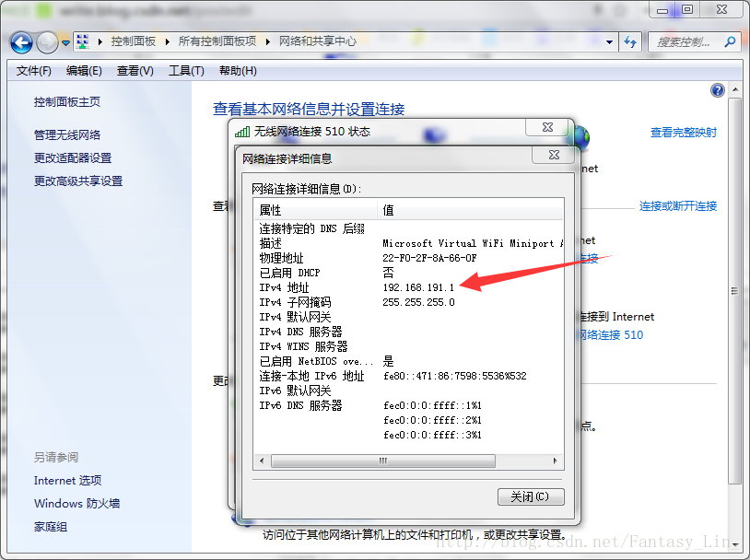Close the 网络连接详细信息 dialog with X
750x560 pixels.
pos(554,155)
